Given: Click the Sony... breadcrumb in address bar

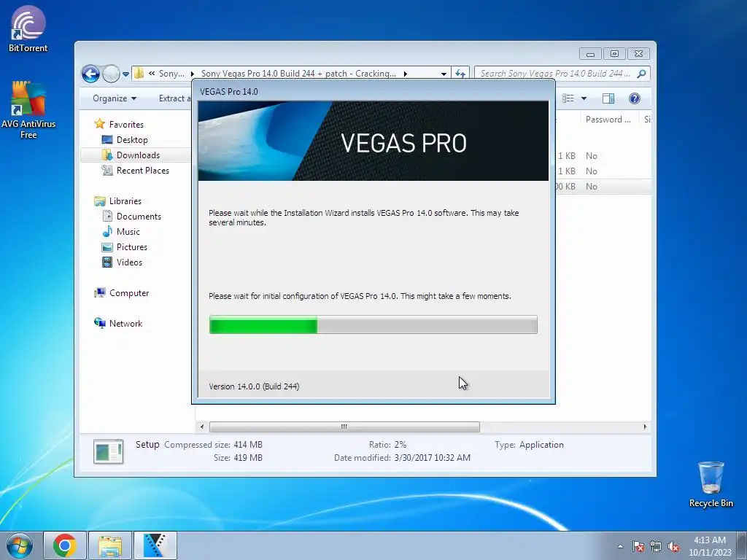Looking at the screenshot, I should [x=171, y=74].
